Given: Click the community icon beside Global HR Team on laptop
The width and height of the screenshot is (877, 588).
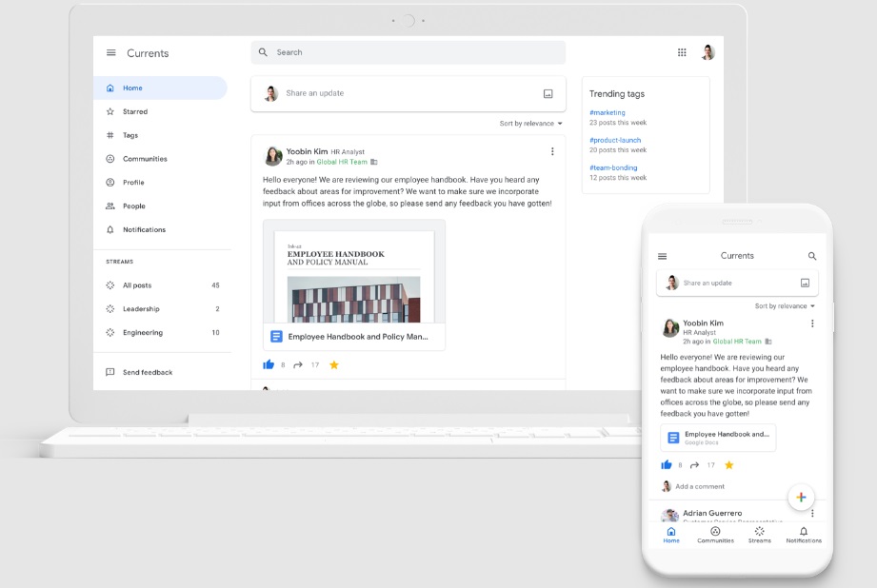Looking at the screenshot, I should click(x=374, y=162).
